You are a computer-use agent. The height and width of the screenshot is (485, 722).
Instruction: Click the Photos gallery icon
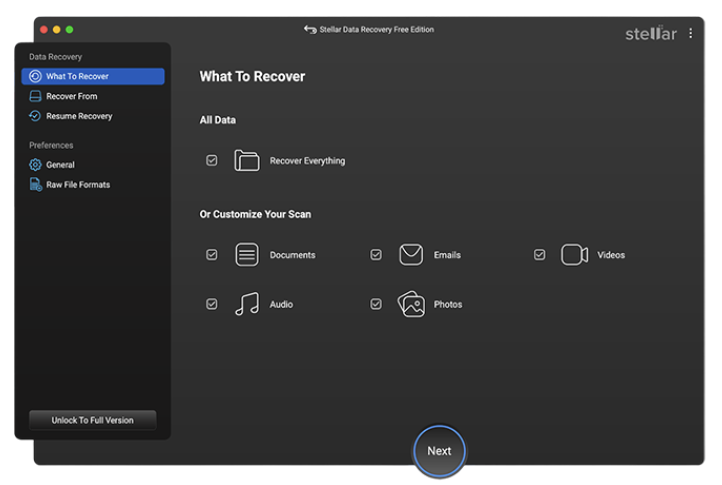click(x=411, y=304)
